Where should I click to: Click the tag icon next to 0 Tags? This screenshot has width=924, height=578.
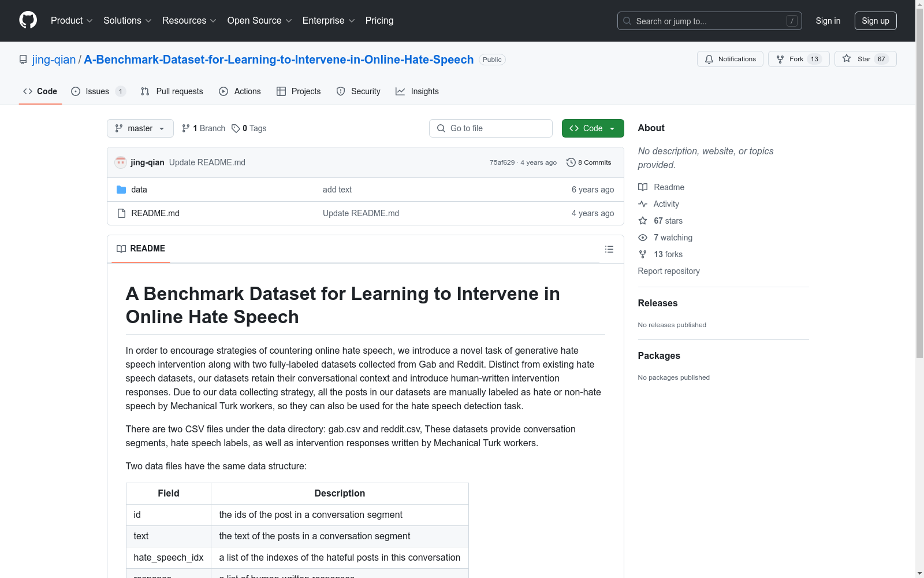coord(236,128)
